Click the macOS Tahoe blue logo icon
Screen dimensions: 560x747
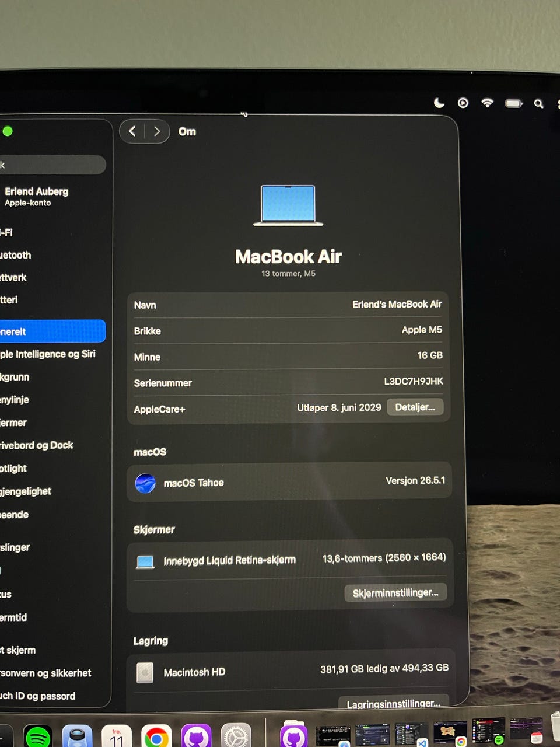145,483
